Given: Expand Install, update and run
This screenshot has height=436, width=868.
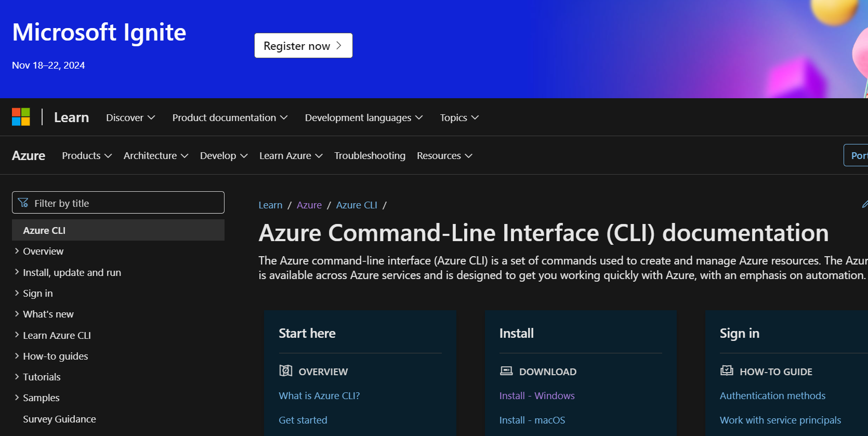Looking at the screenshot, I should click(x=68, y=272).
